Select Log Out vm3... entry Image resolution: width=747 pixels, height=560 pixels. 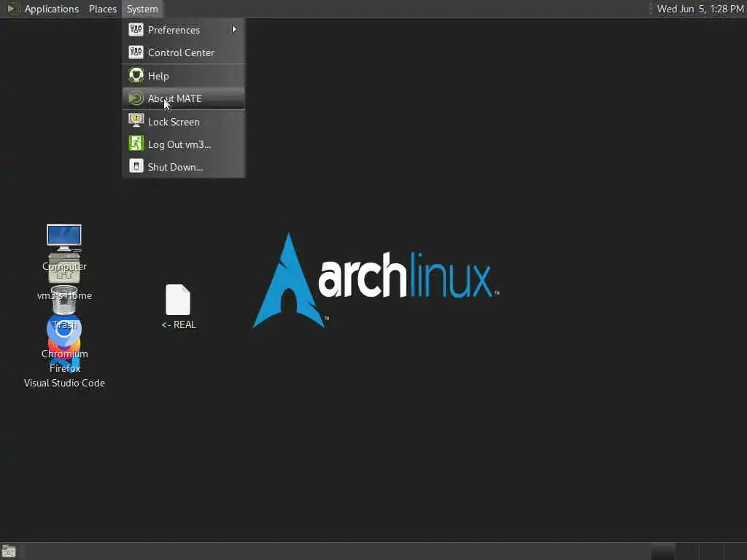coord(183,144)
